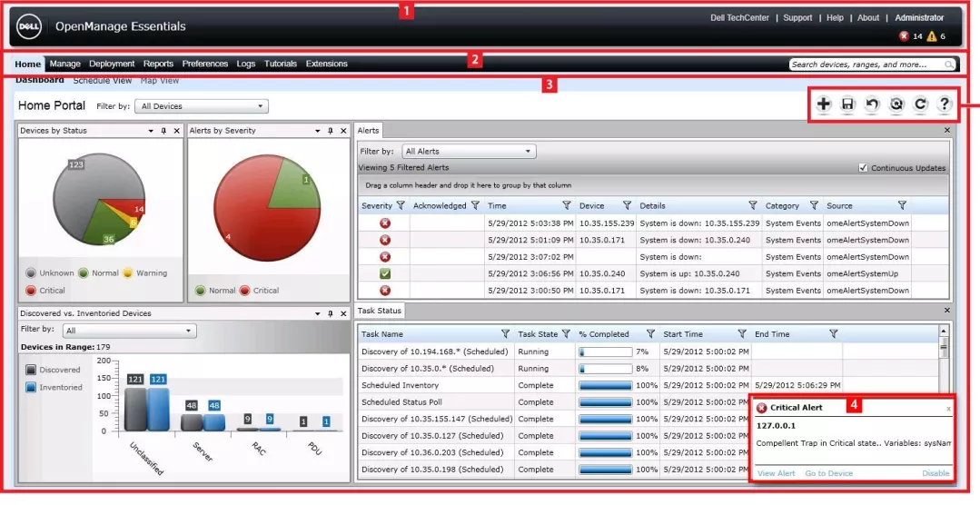Close the Discovered vs. Inventoried Devices panel

coord(343,313)
